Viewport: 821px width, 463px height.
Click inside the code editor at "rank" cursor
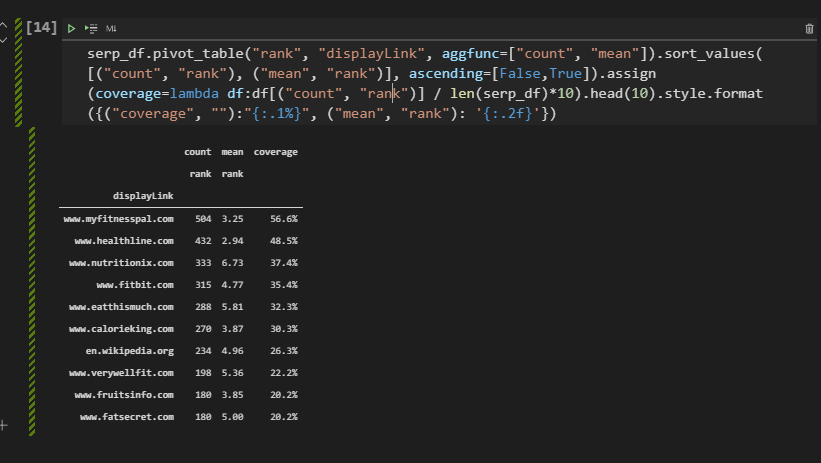[x=393, y=94]
